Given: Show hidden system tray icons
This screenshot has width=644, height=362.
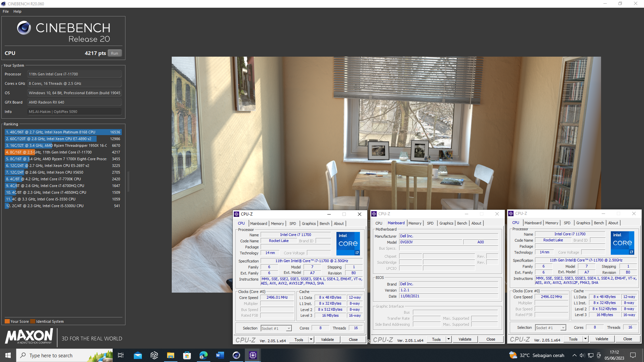Looking at the screenshot, I should point(574,355).
